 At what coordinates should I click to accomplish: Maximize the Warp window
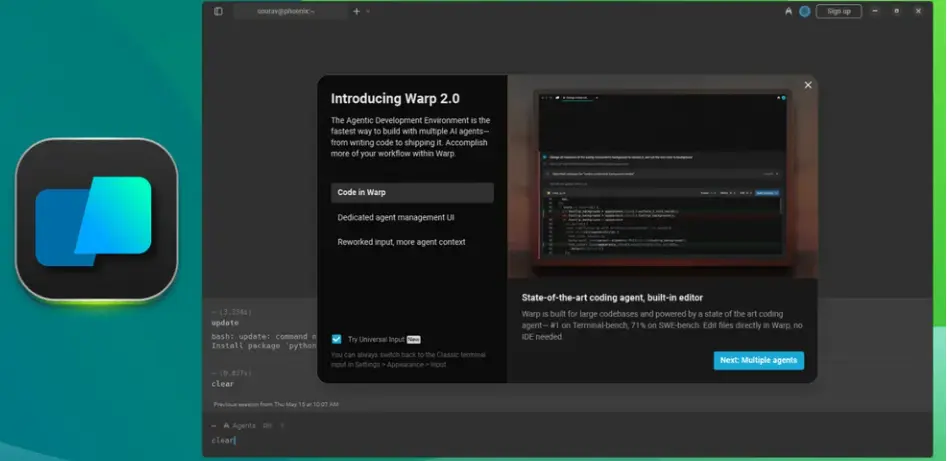tap(896, 11)
